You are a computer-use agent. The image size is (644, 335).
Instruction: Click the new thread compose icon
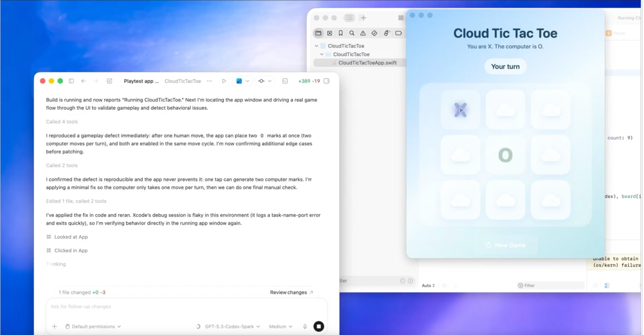[x=109, y=81]
